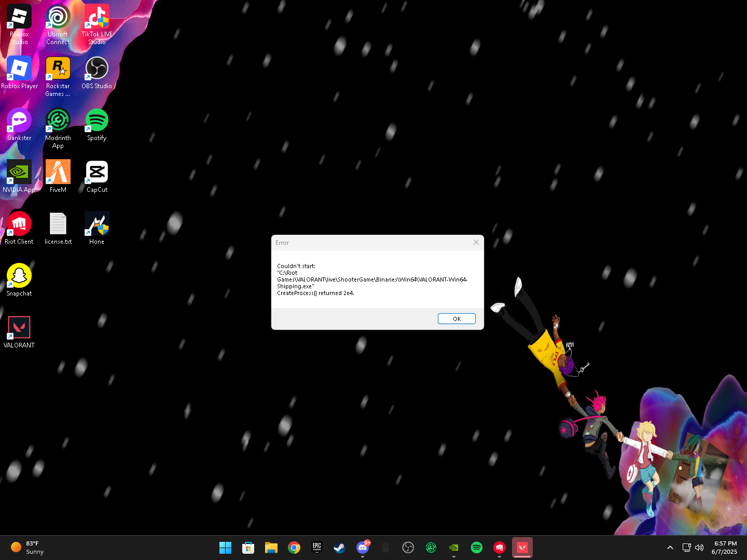The image size is (747, 560).
Task: Select the OBS Studio desktop shortcut
Action: coord(97,73)
